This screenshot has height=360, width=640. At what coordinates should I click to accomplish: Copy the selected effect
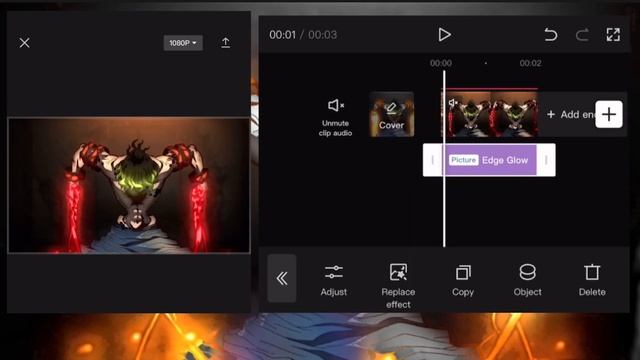tap(463, 280)
